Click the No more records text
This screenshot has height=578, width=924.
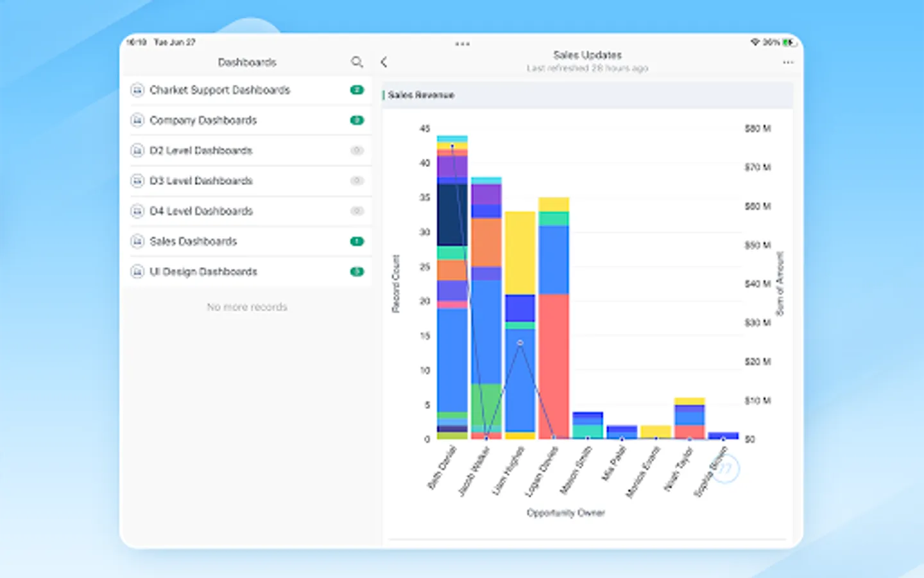[247, 307]
